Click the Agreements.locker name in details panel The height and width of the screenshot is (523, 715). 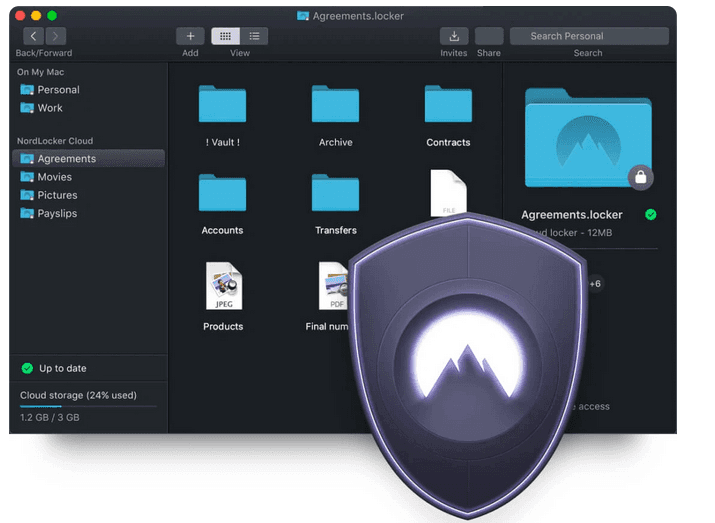click(x=572, y=215)
